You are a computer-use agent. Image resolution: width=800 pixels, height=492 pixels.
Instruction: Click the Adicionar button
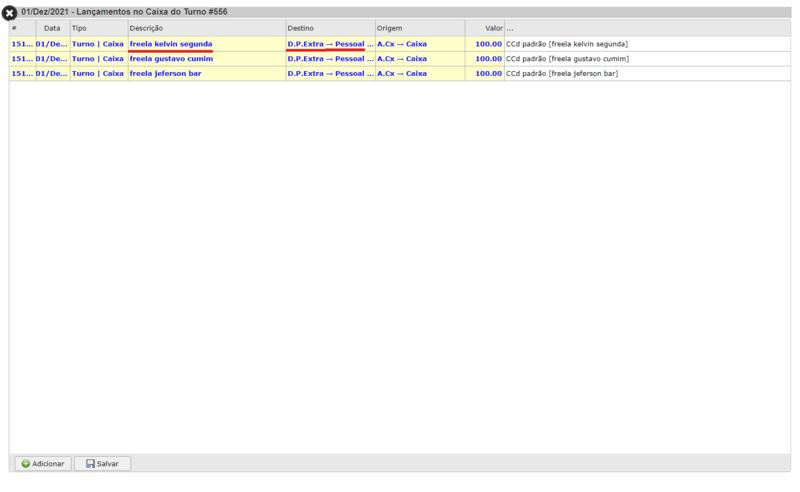[x=43, y=463]
